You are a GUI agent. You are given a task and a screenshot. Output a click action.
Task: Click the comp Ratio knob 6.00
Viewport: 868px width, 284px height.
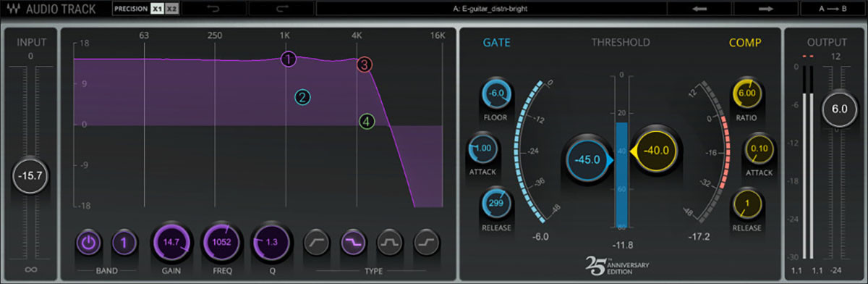click(746, 94)
